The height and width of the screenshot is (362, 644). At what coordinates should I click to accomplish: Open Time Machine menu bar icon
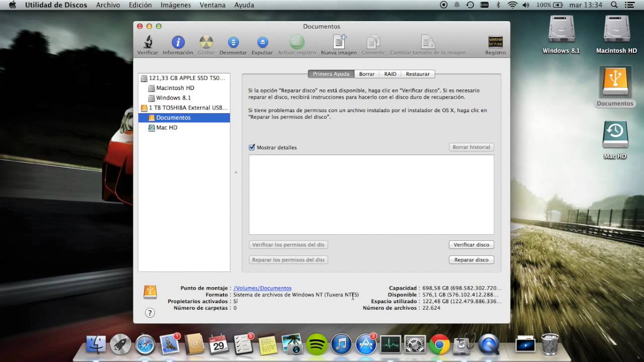pos(470,5)
